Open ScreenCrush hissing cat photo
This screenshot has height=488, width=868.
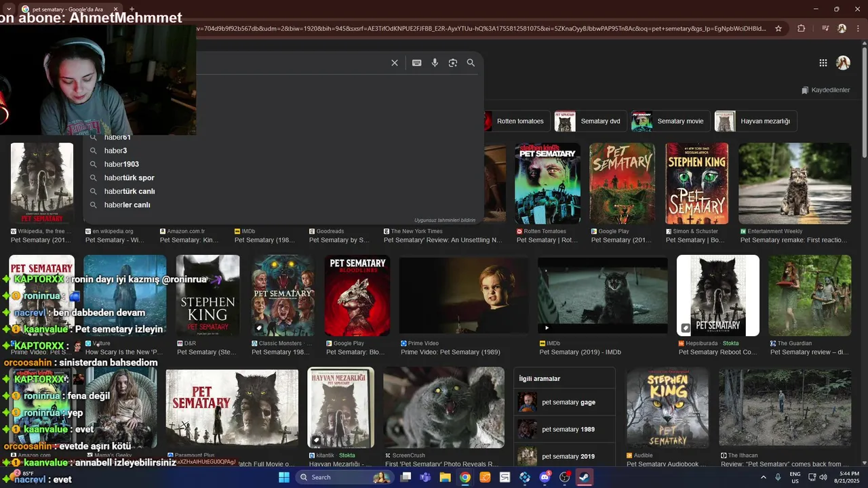[x=443, y=408]
